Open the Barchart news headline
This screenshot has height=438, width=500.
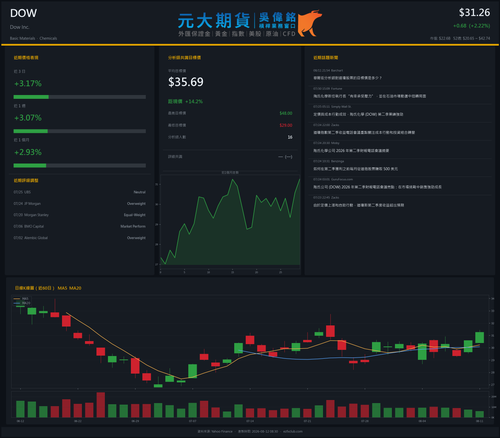(347, 78)
